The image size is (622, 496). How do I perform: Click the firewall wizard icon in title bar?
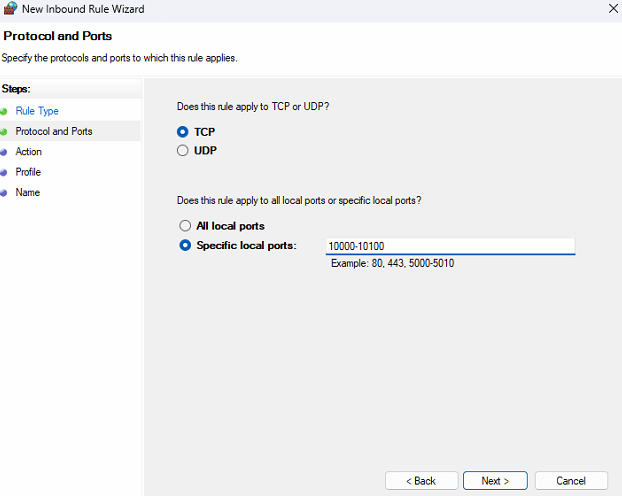coord(10,9)
